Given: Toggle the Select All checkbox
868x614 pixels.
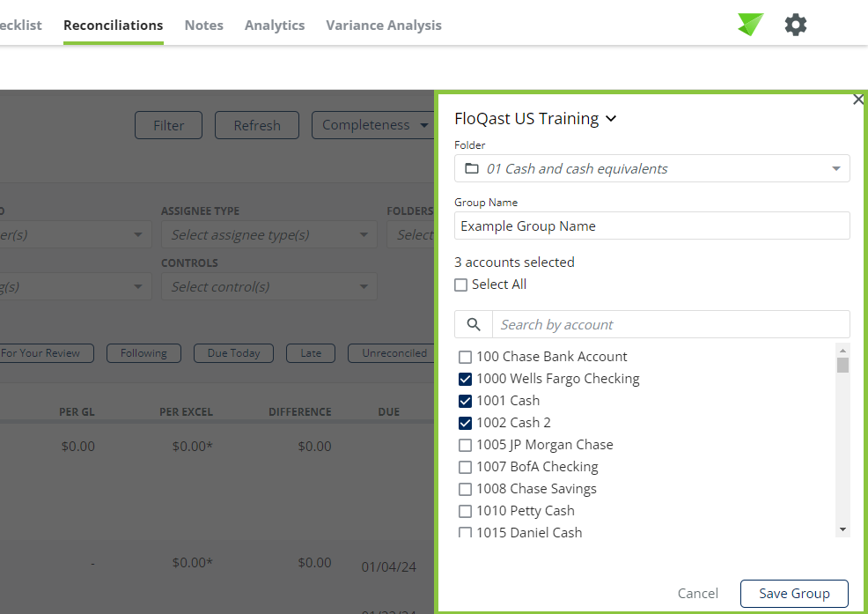Looking at the screenshot, I should click(x=460, y=285).
